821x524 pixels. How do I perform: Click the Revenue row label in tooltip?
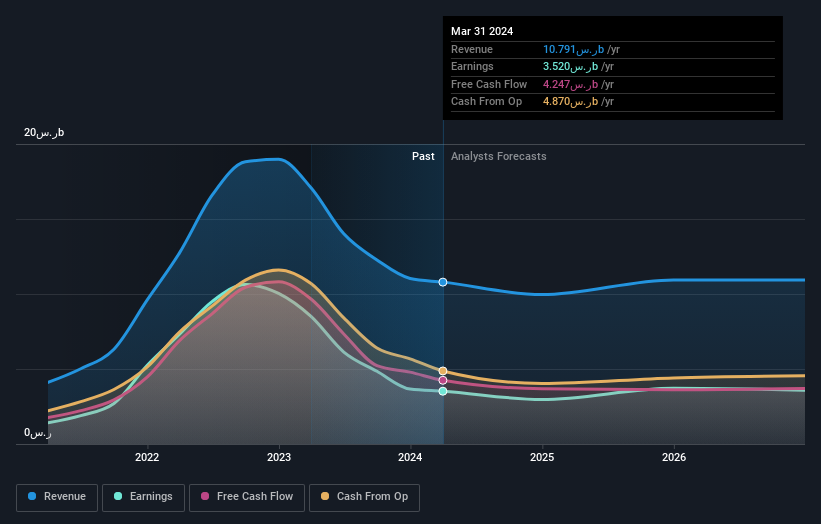(472, 49)
